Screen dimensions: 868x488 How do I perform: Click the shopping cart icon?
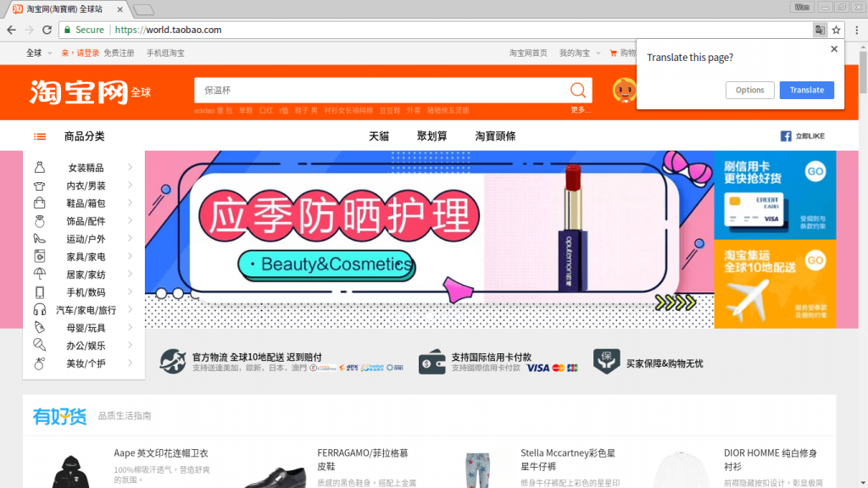point(614,53)
